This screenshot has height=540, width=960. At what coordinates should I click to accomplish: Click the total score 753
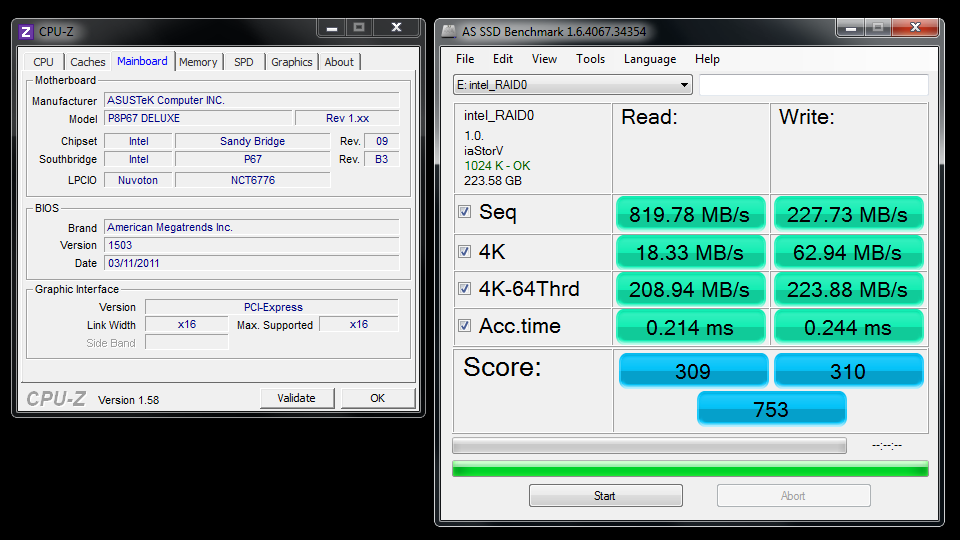click(771, 408)
